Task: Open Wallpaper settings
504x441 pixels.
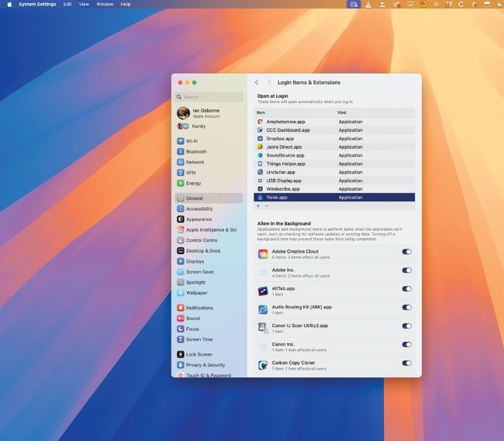Action: [x=209, y=293]
